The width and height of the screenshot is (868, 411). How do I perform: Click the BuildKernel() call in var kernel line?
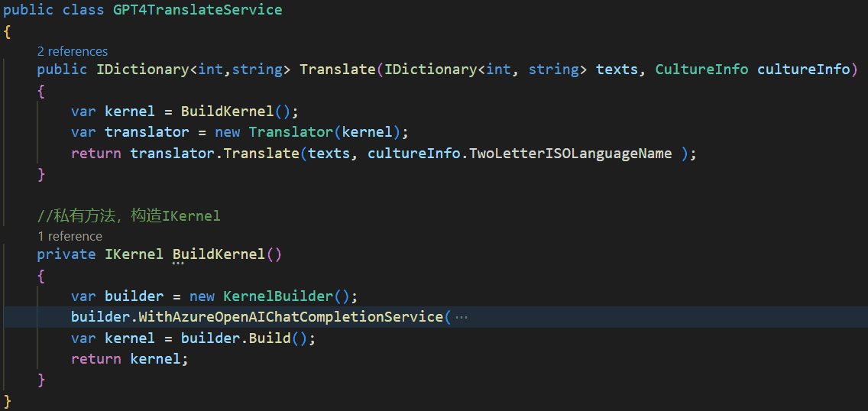(227, 111)
